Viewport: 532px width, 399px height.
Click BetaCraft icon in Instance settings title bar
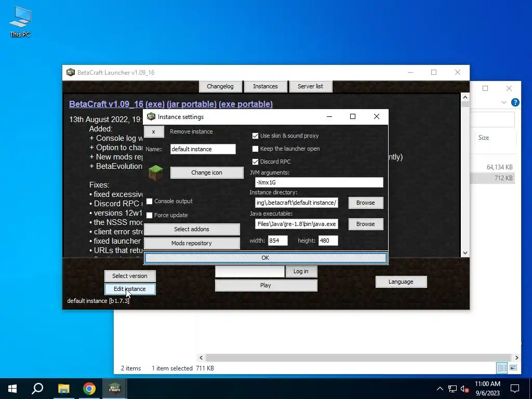pos(151,117)
